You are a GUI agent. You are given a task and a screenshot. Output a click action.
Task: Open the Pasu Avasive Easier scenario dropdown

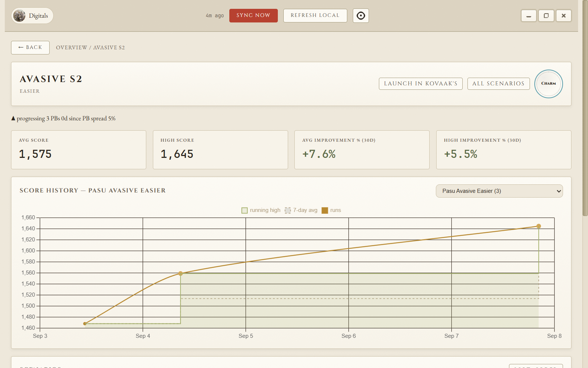click(x=499, y=191)
